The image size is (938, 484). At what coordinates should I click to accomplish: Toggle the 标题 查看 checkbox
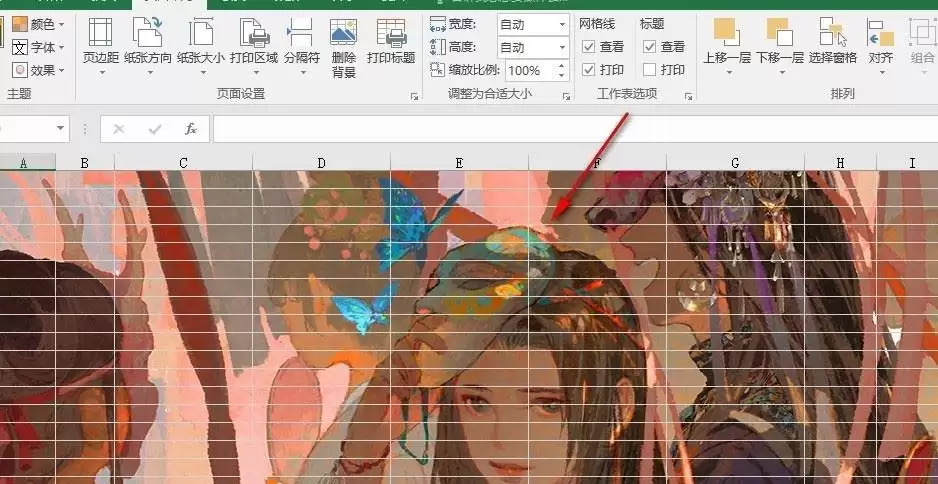(x=650, y=47)
